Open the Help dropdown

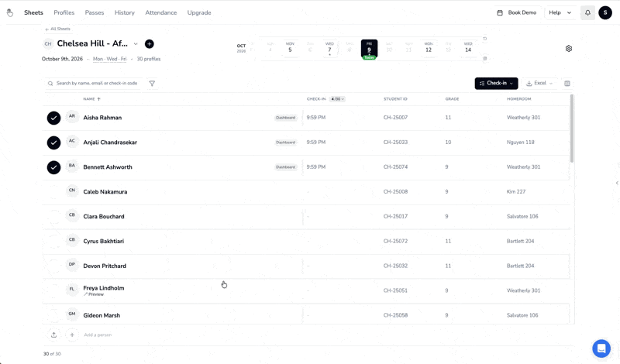click(560, 12)
